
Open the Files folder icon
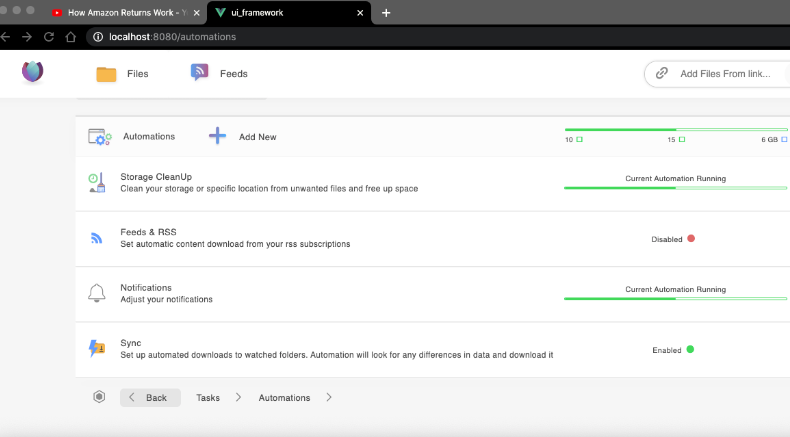106,74
